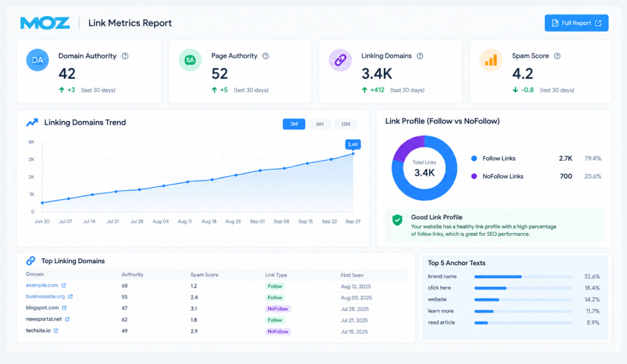Click the Follow badge for example.com
The height and width of the screenshot is (364, 627).
pos(275,286)
